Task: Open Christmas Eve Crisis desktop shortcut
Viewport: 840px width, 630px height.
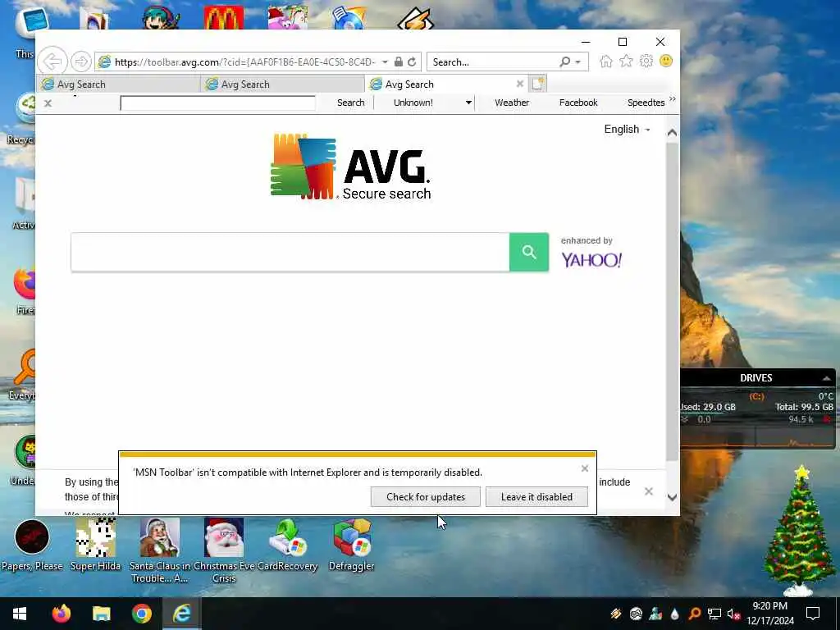Action: (224, 551)
